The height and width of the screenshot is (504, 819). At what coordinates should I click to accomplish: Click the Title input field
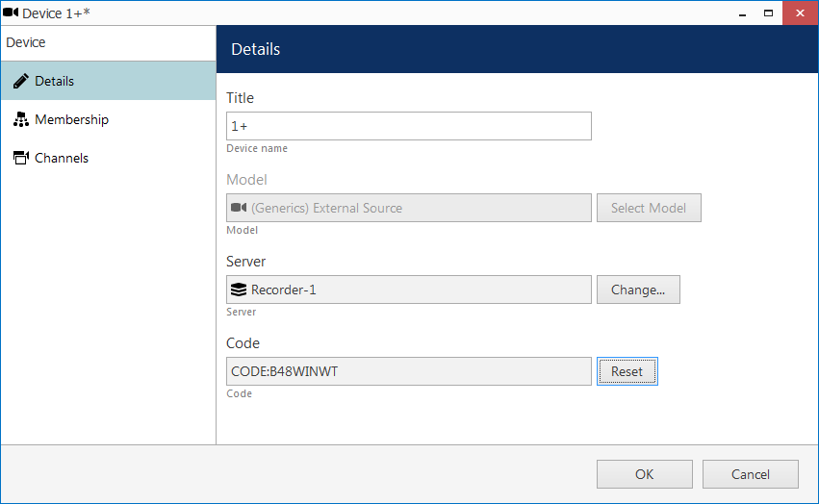(x=409, y=126)
